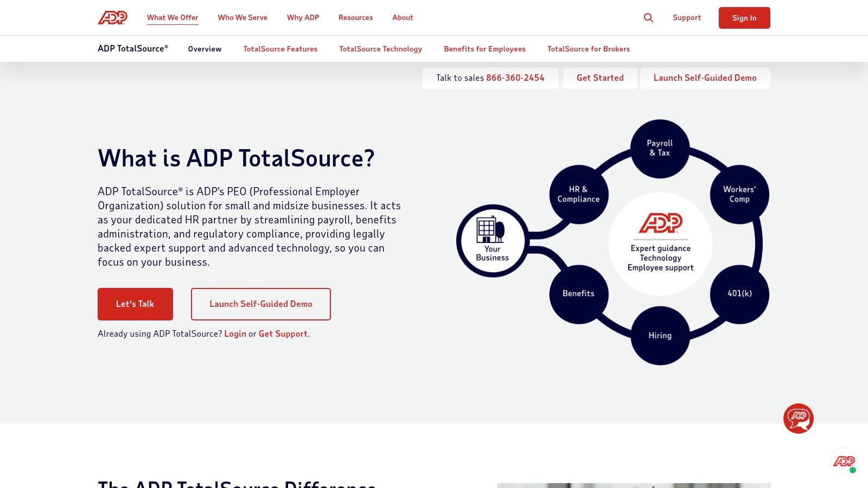Go to the Overview tab
The image size is (868, 488).
(x=205, y=49)
